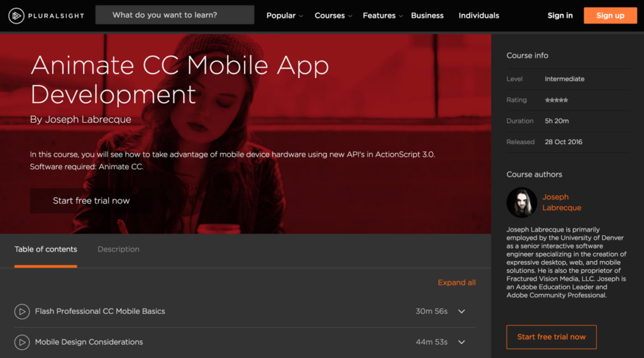Go to the Individuals page
The image size is (644, 358).
479,16
